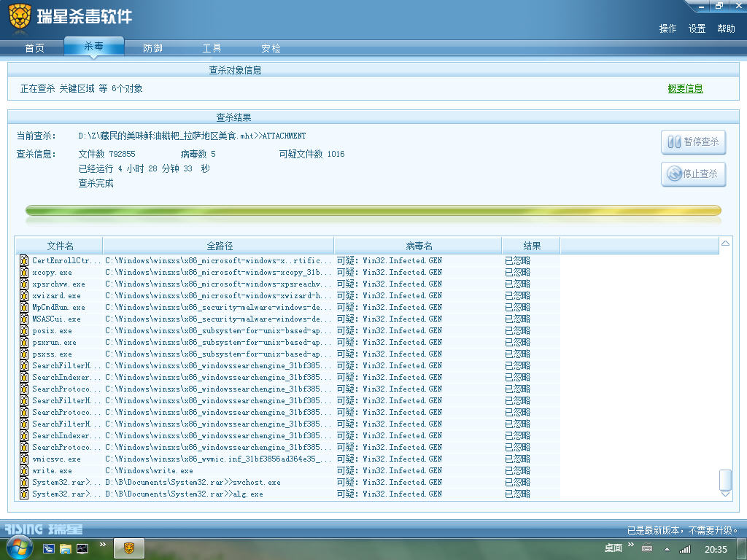Switch to the 首页 tab
Viewport: 747px width, 560px height.
pyautogui.click(x=34, y=48)
